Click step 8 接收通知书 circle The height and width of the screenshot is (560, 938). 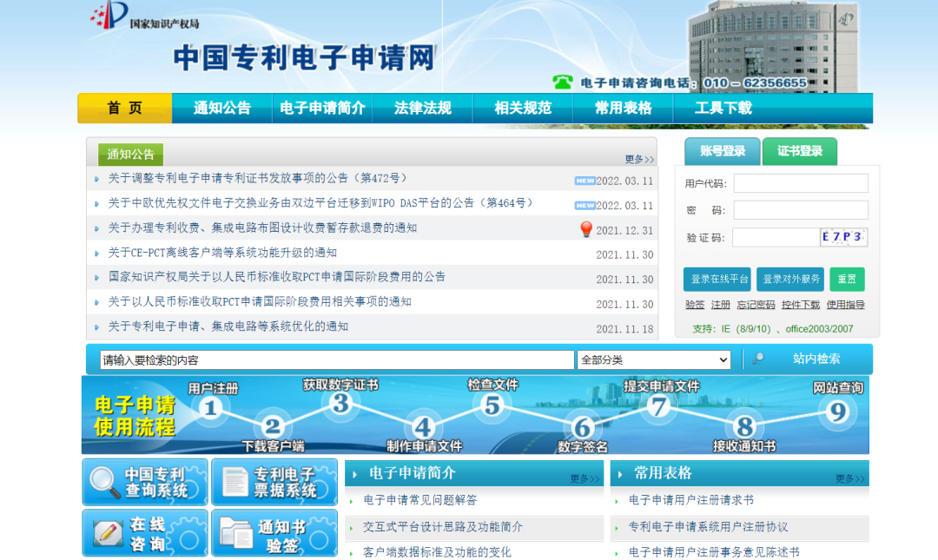click(x=745, y=427)
